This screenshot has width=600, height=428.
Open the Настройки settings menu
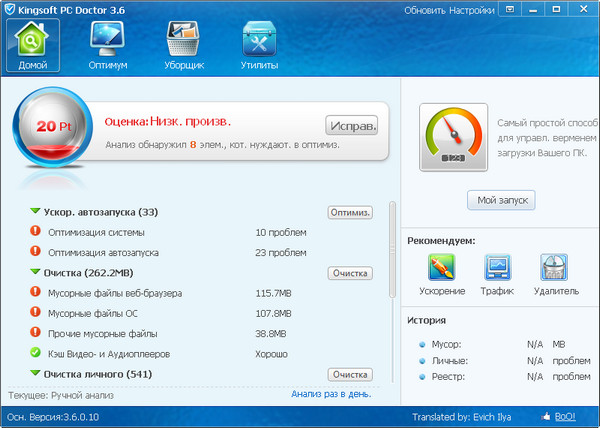point(472,11)
